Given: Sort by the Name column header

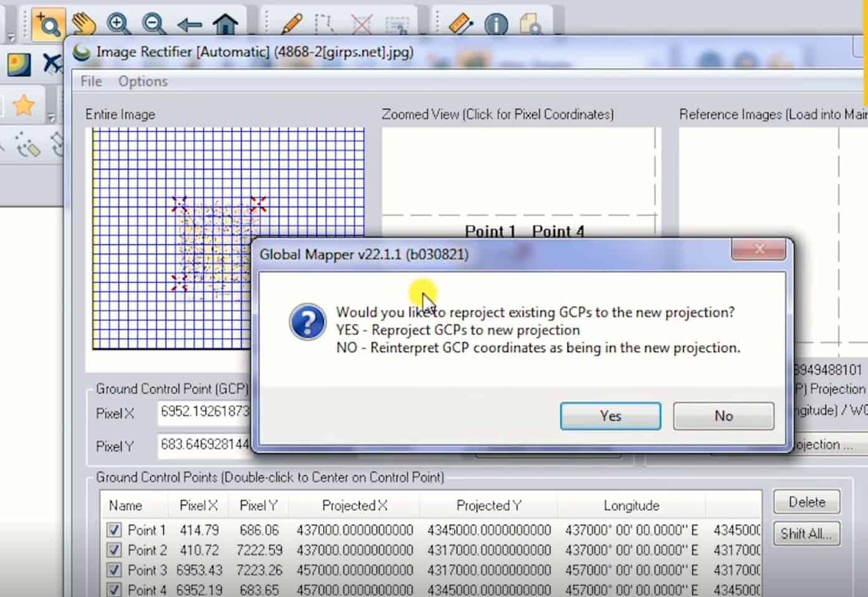Looking at the screenshot, I should [134, 505].
